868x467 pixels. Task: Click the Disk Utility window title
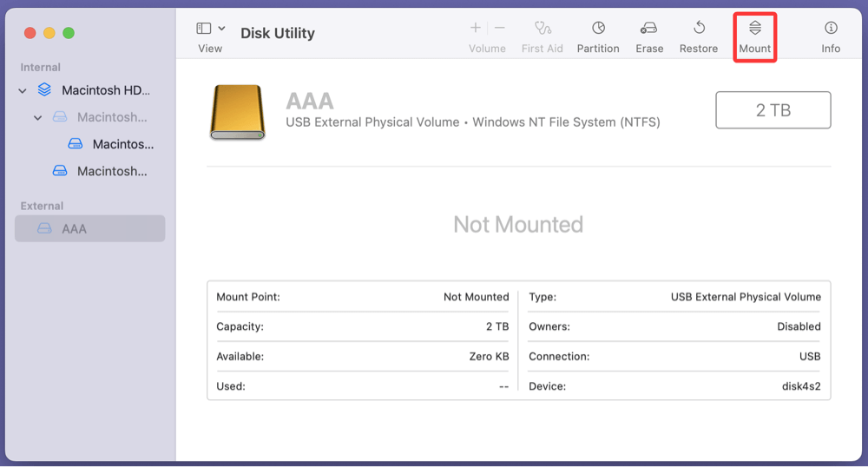[278, 33]
